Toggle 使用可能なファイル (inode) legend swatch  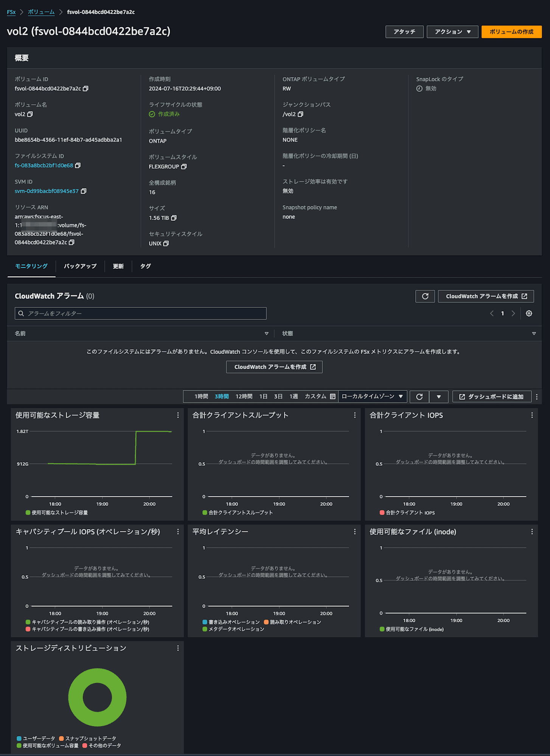pyautogui.click(x=382, y=629)
